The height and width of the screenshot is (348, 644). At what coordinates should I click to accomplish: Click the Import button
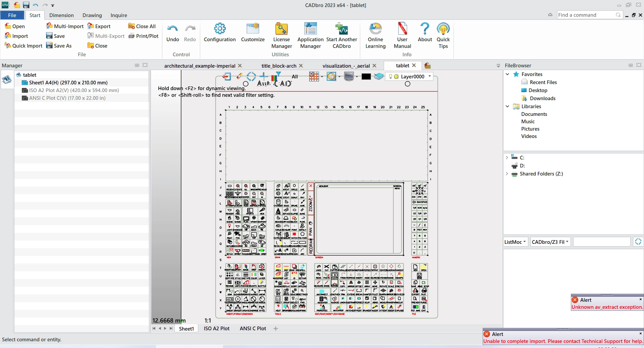[x=16, y=36]
